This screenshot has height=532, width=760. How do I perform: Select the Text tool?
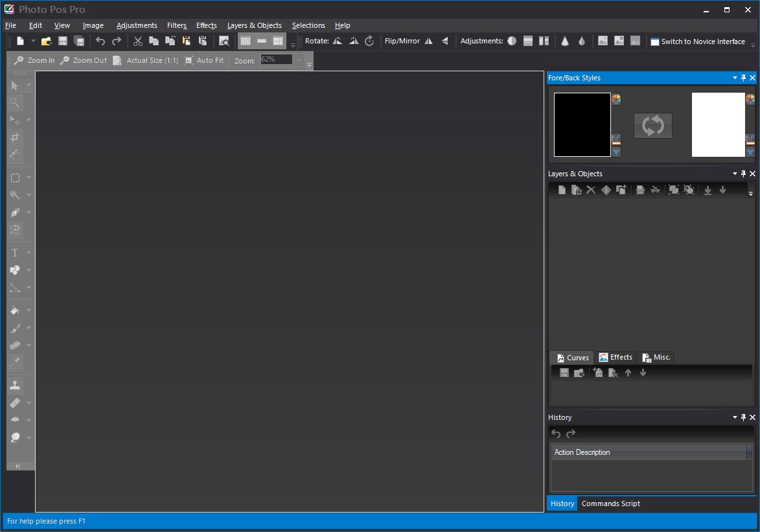coord(15,253)
